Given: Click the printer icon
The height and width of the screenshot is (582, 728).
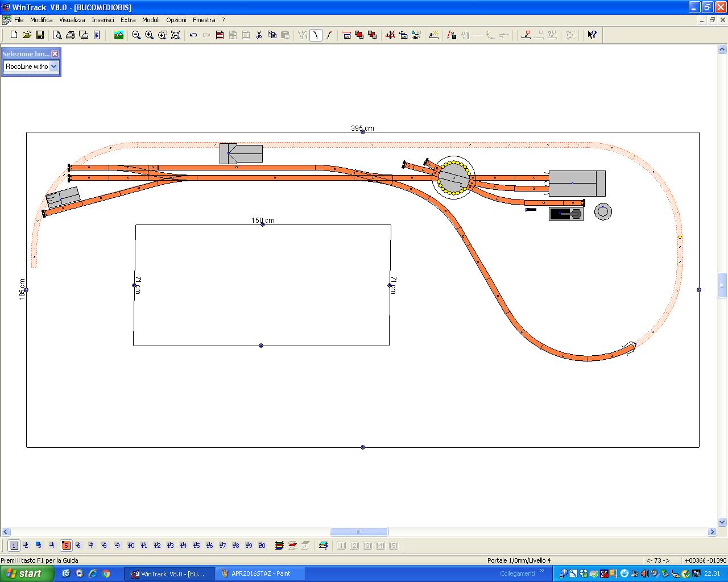Looking at the screenshot, I should coord(71,35).
